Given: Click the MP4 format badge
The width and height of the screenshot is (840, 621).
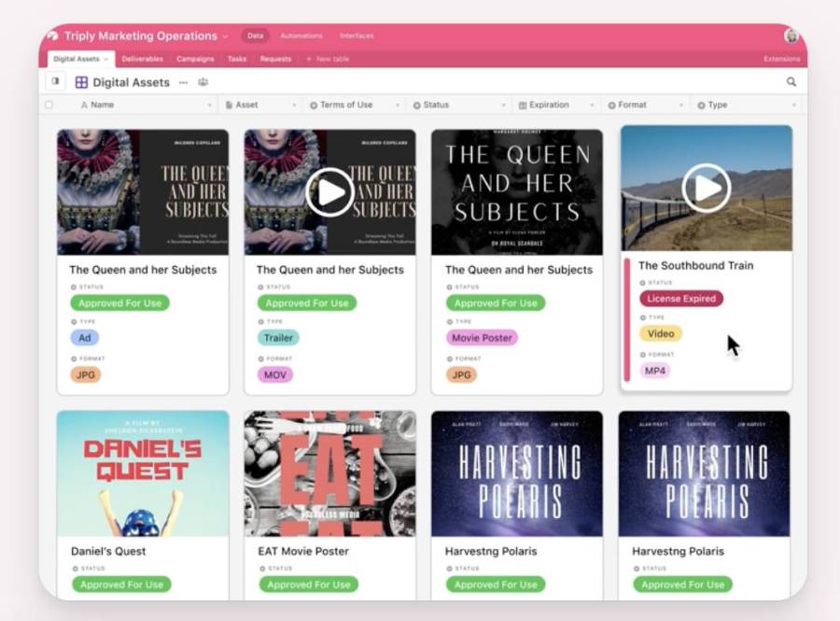Looking at the screenshot, I should pos(655,371).
